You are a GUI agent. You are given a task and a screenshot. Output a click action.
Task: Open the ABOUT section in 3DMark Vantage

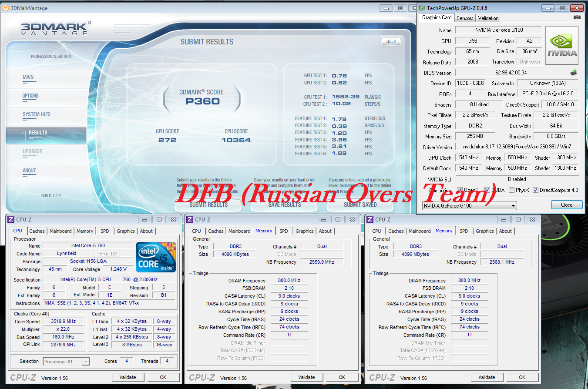(x=46, y=172)
